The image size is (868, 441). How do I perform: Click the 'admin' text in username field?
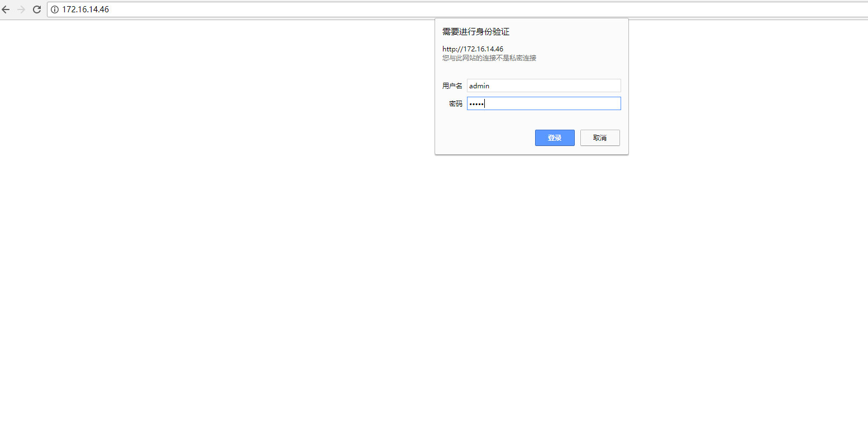[x=479, y=86]
